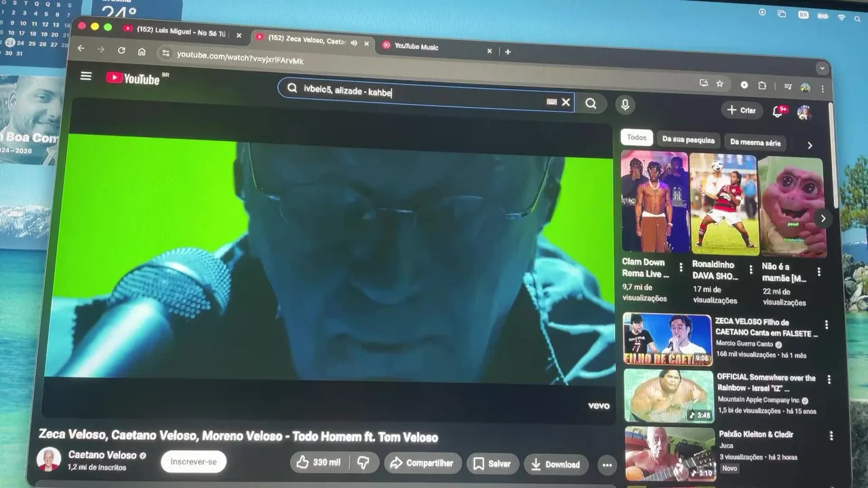The image size is (868, 488).
Task: Like the video with 330 mil
Action: (319, 462)
